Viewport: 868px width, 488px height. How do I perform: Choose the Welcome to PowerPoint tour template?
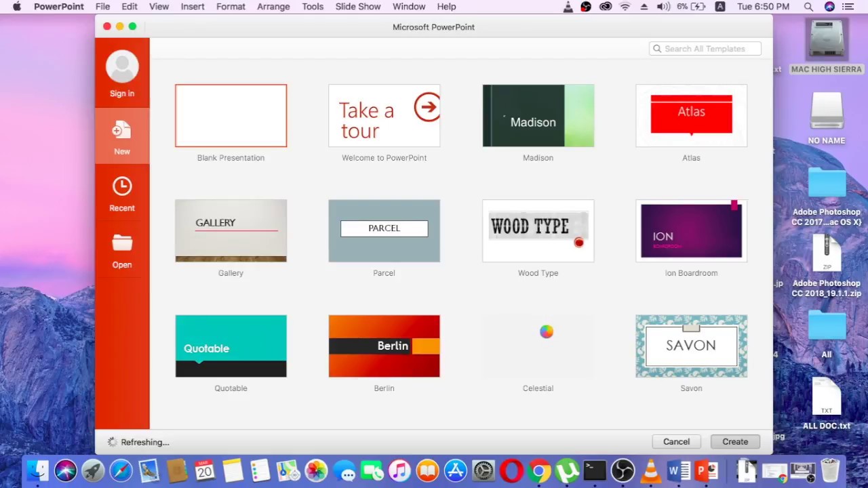(384, 116)
